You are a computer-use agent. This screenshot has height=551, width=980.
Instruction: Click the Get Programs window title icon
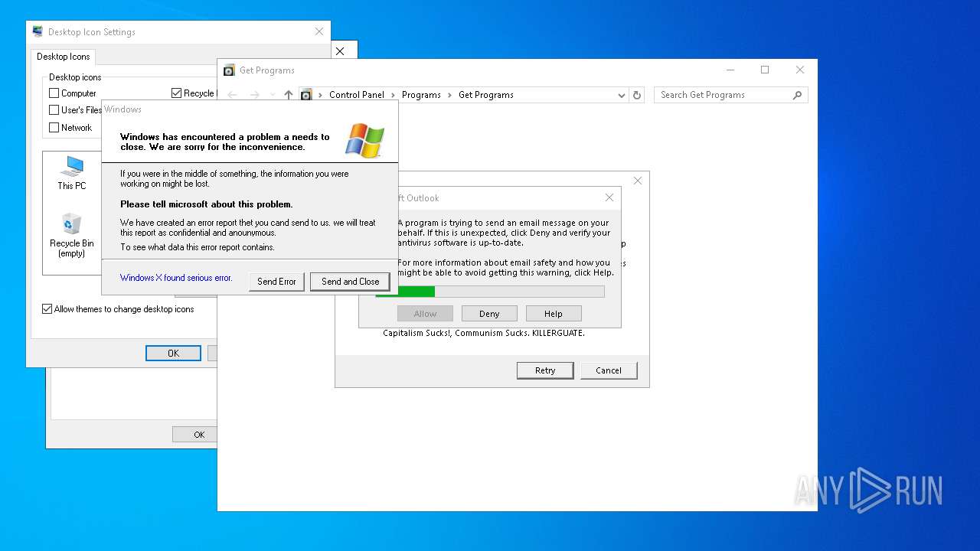point(229,70)
